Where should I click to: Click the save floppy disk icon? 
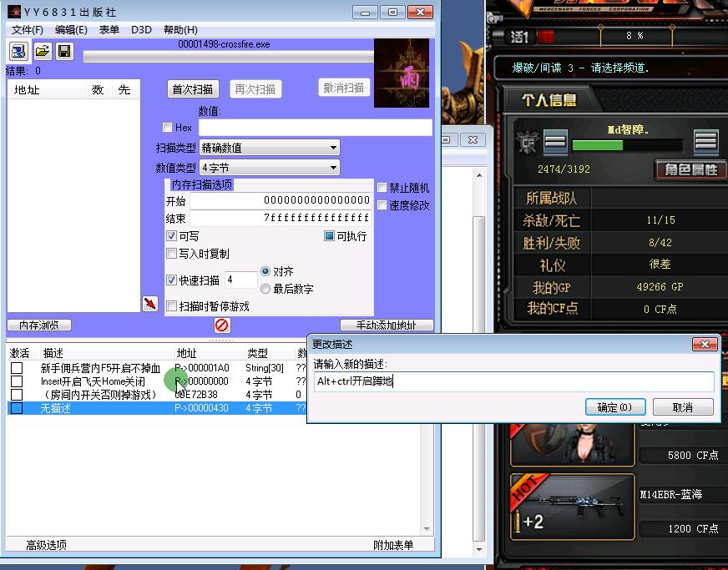[x=64, y=51]
